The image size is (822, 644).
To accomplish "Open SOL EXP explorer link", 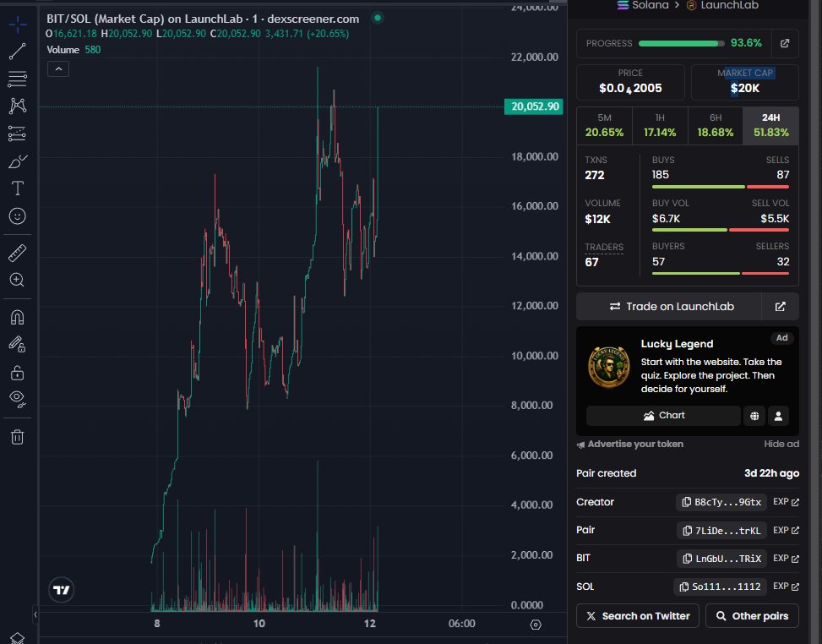I will coord(786,587).
